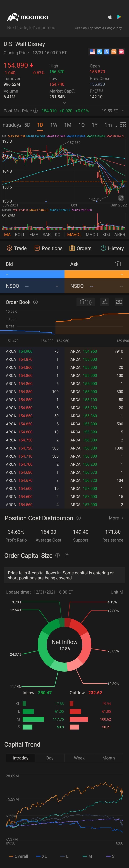Click the Order Book depth count 20

coord(119,302)
